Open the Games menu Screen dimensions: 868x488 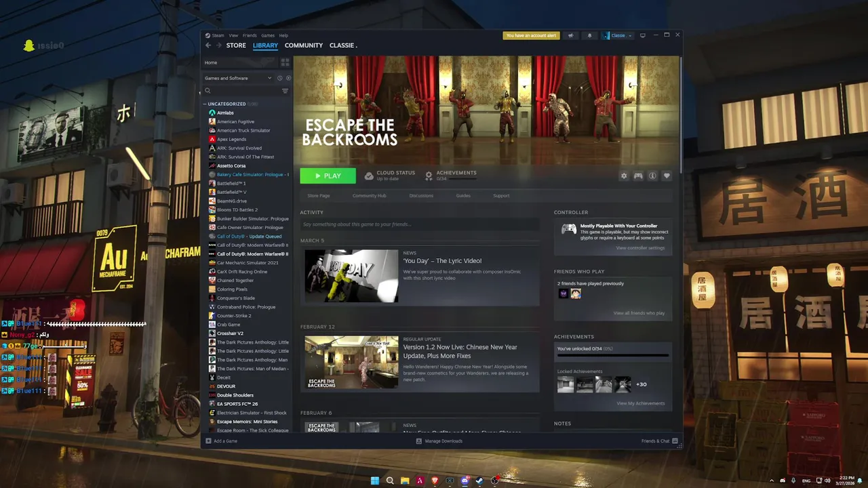click(268, 35)
